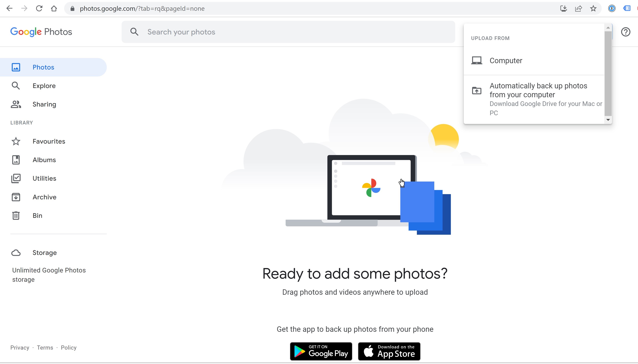Click the Bin sidebar icon
This screenshot has width=638, height=364.
click(x=16, y=215)
